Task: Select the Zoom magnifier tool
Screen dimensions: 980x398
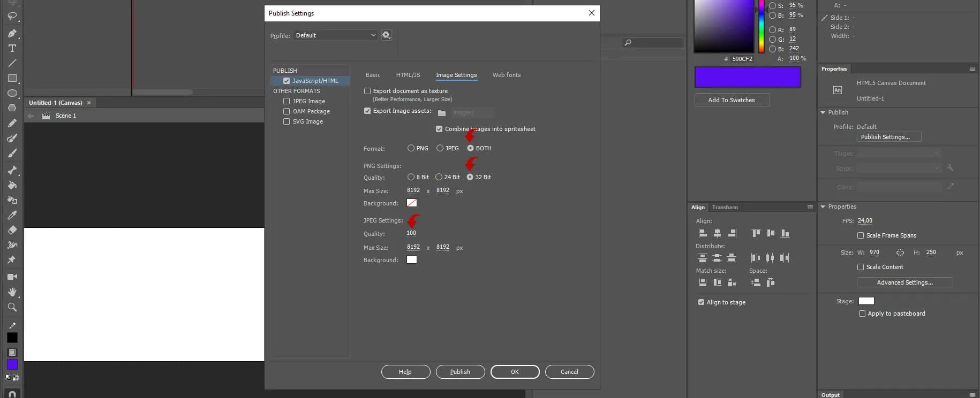Action: tap(12, 307)
